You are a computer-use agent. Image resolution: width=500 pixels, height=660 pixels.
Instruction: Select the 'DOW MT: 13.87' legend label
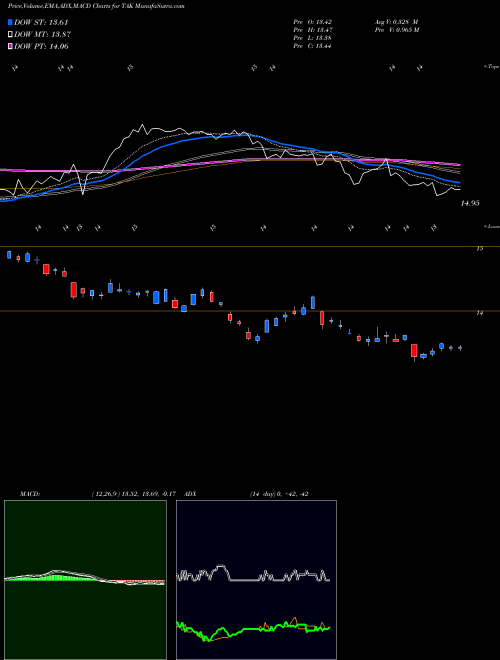pyautogui.click(x=42, y=35)
